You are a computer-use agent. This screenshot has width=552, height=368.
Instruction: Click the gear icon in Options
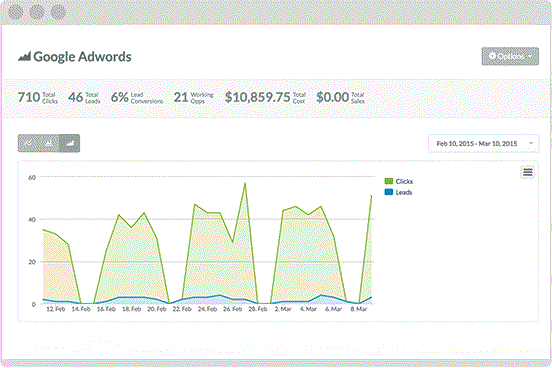[492, 56]
